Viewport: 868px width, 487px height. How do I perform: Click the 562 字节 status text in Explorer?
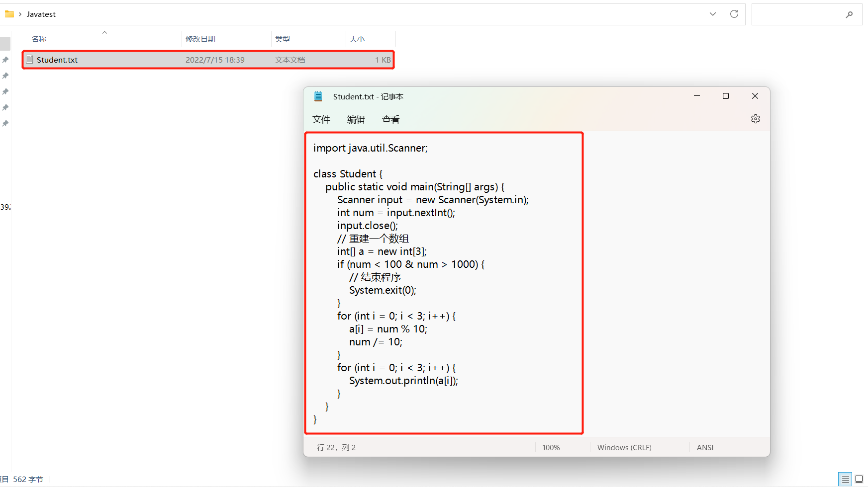click(x=28, y=480)
